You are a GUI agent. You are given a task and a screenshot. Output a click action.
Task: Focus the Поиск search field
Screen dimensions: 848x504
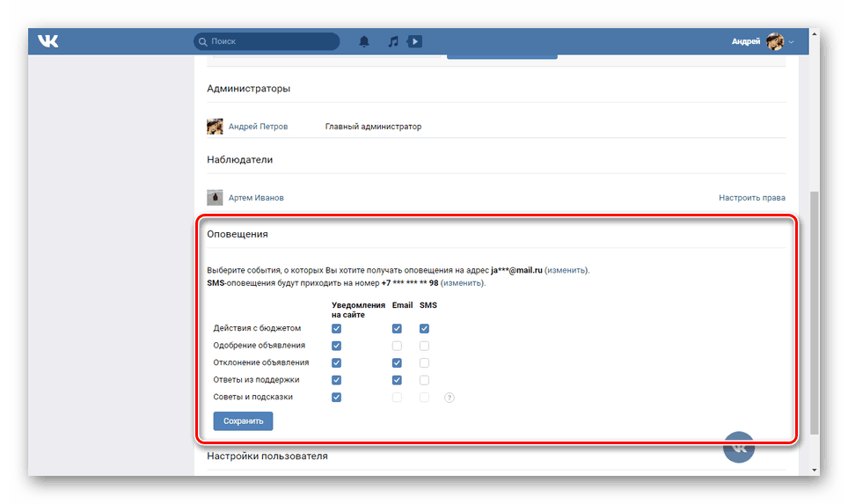267,41
